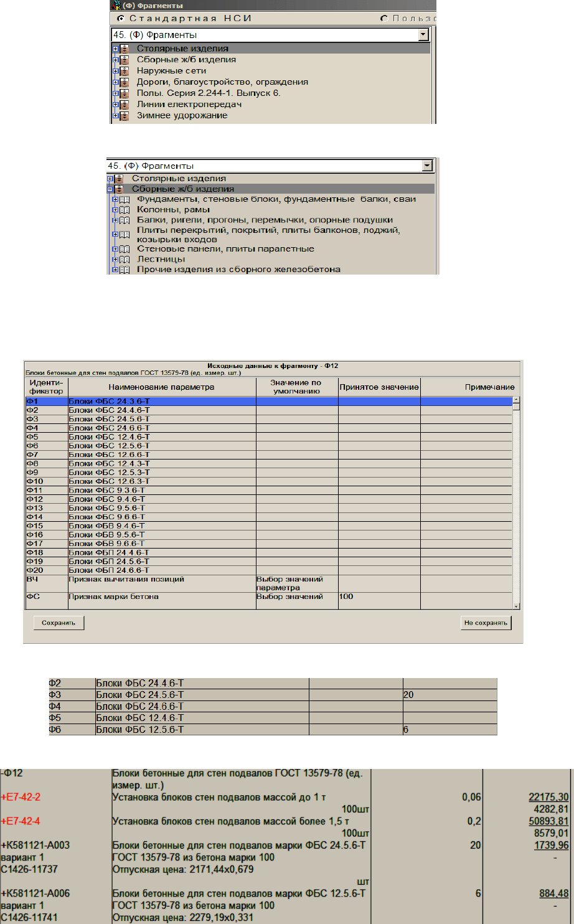Select the Ф17 Блоки ФБВ 9.6.6-Т row
The image size is (574, 924).
tap(268, 544)
